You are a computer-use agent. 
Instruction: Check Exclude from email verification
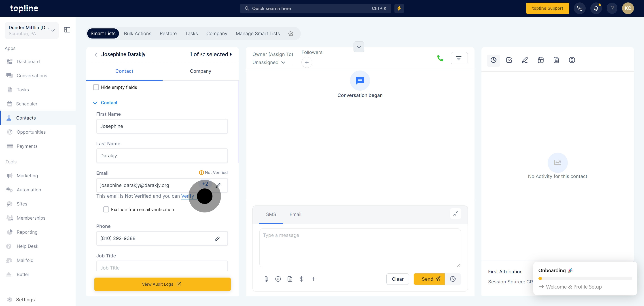[x=106, y=210]
